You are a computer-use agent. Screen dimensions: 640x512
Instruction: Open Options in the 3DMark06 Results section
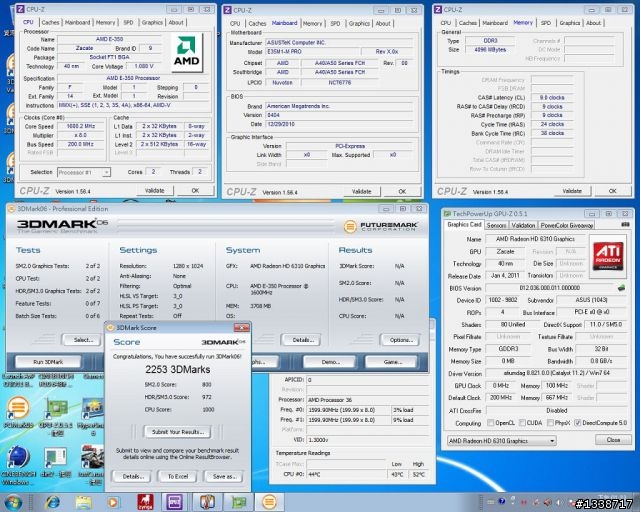click(400, 340)
